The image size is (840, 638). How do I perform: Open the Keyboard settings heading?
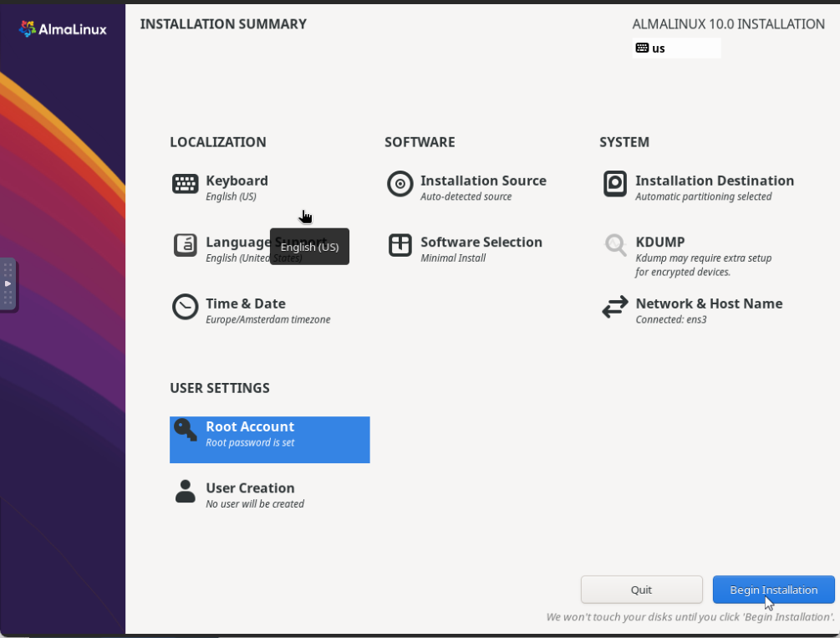click(237, 181)
